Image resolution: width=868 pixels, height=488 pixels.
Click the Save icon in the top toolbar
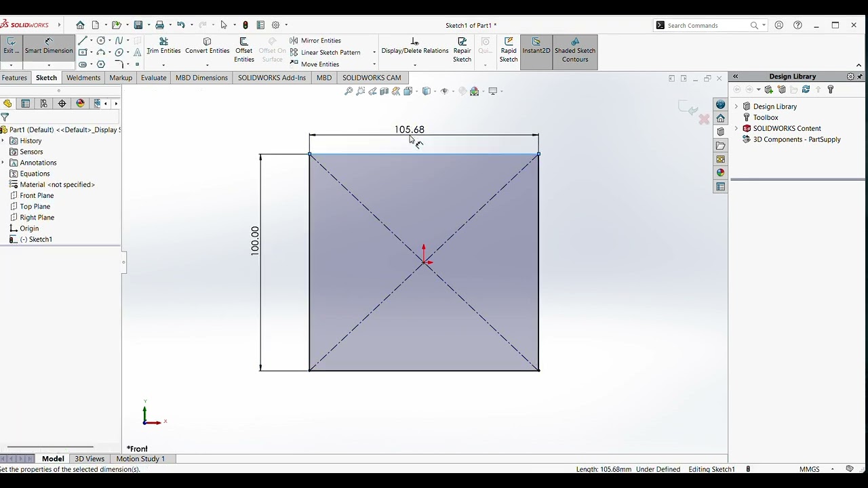[138, 25]
